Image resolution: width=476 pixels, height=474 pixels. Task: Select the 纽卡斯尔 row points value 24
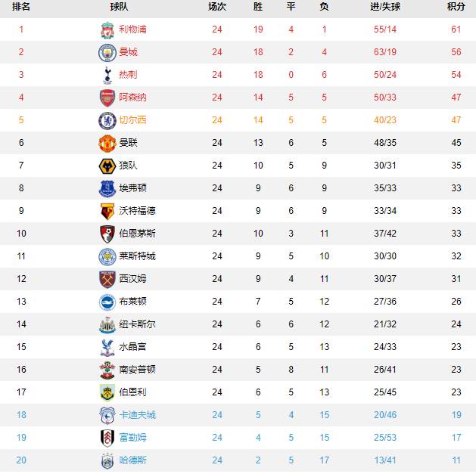click(x=456, y=324)
